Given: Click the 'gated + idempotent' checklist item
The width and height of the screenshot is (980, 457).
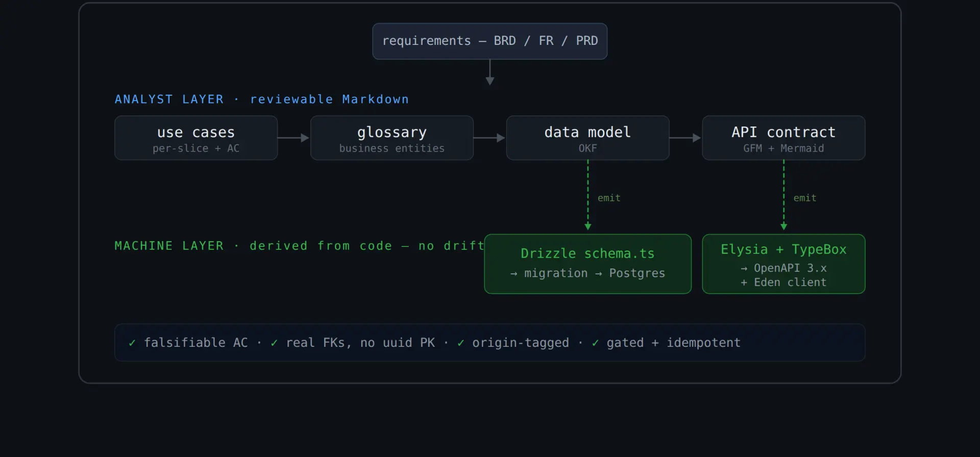Looking at the screenshot, I should (673, 343).
